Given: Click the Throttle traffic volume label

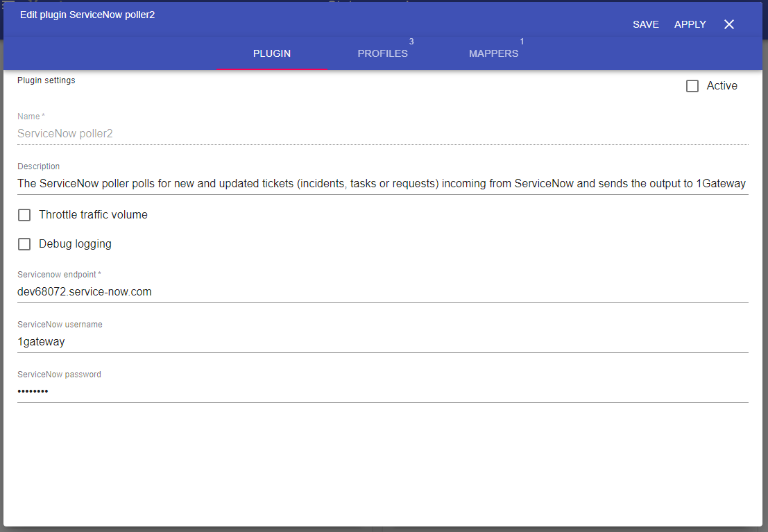Looking at the screenshot, I should [93, 214].
